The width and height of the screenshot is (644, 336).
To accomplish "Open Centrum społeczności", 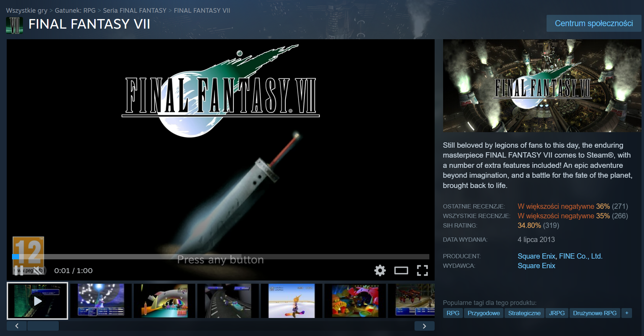I will pos(594,23).
